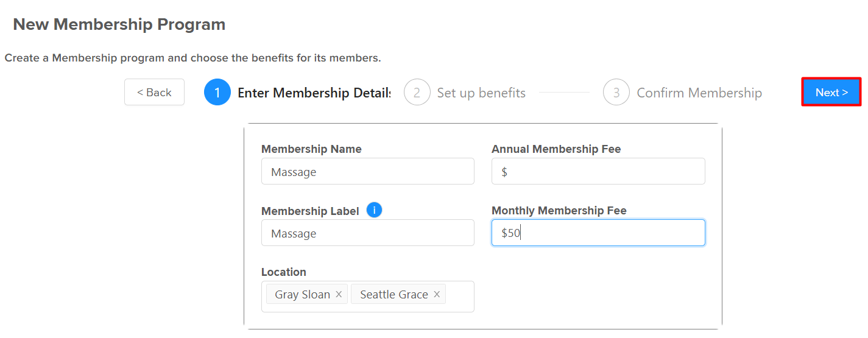Screen dimensions: 868x338
Task: Jump to the Confirm Membership step
Action: click(699, 93)
